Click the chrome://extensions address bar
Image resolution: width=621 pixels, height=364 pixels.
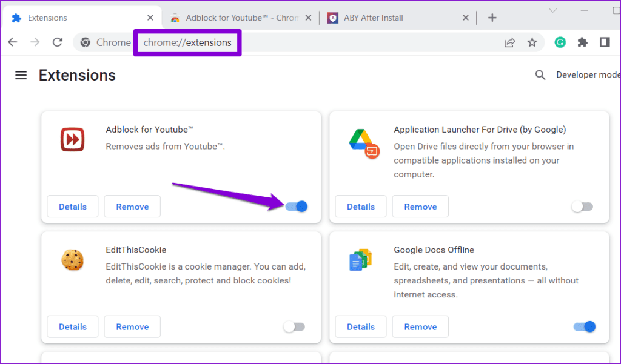(187, 42)
